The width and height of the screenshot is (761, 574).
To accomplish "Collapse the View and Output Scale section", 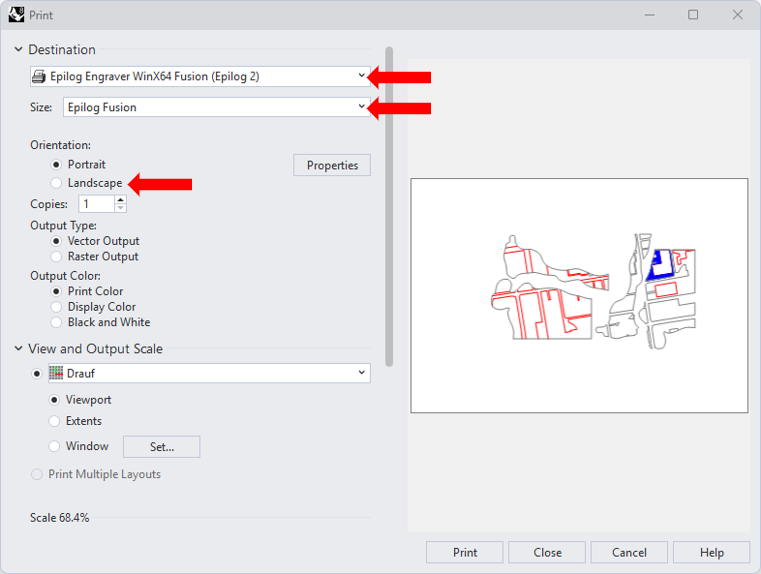I will [x=18, y=349].
